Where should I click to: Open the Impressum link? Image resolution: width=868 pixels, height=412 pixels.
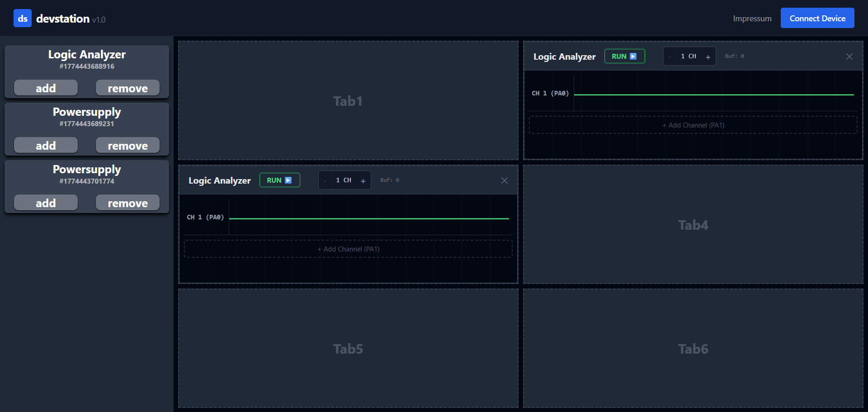752,19
